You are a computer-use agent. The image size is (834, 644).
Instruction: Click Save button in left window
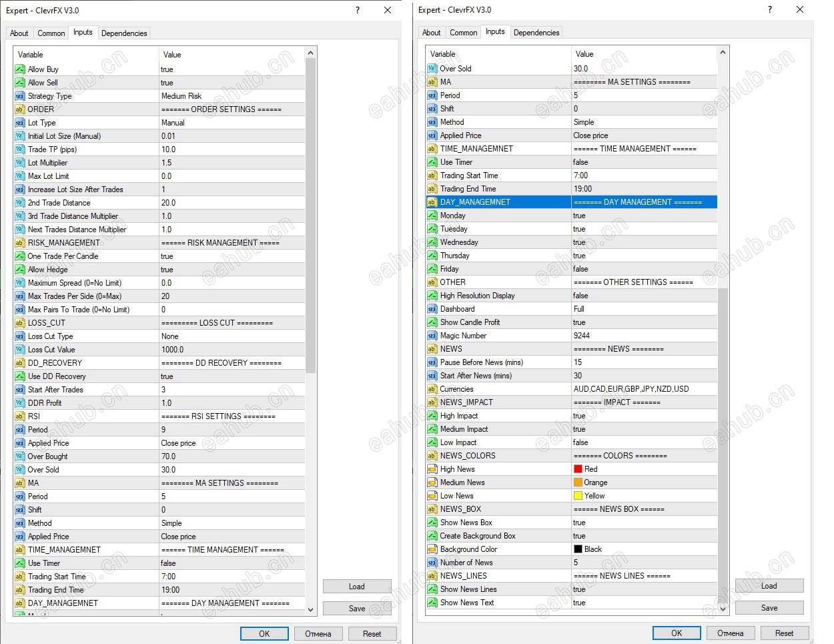(357, 609)
